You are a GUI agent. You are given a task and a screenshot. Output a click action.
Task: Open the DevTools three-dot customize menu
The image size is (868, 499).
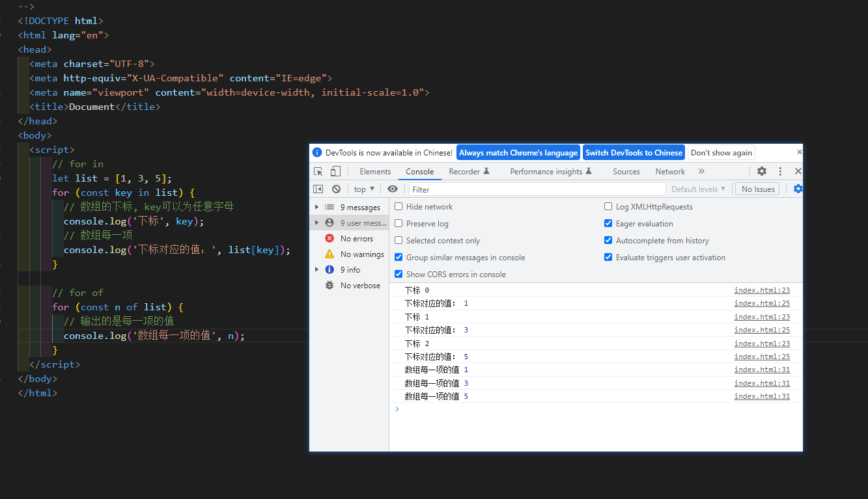780,172
